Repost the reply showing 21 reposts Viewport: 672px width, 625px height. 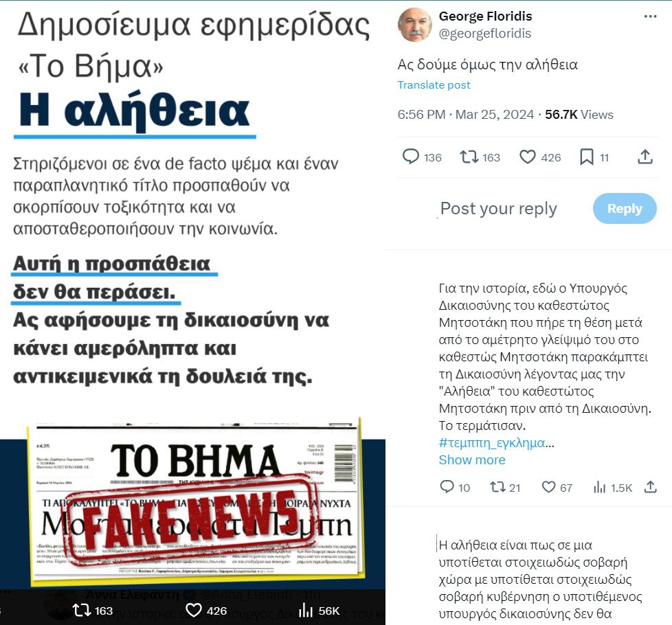[497, 487]
